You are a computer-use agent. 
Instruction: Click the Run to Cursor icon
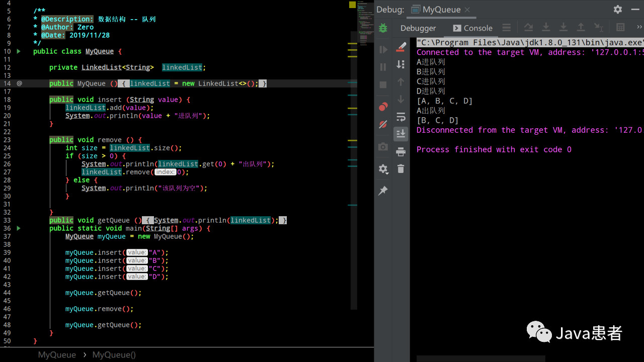[599, 28]
